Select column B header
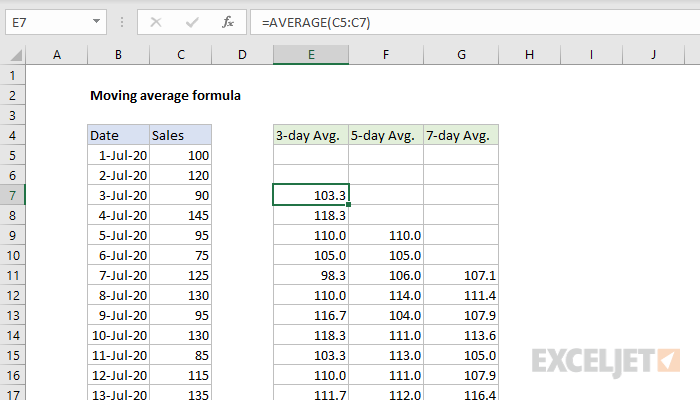Image resolution: width=700 pixels, height=400 pixels. [x=118, y=55]
